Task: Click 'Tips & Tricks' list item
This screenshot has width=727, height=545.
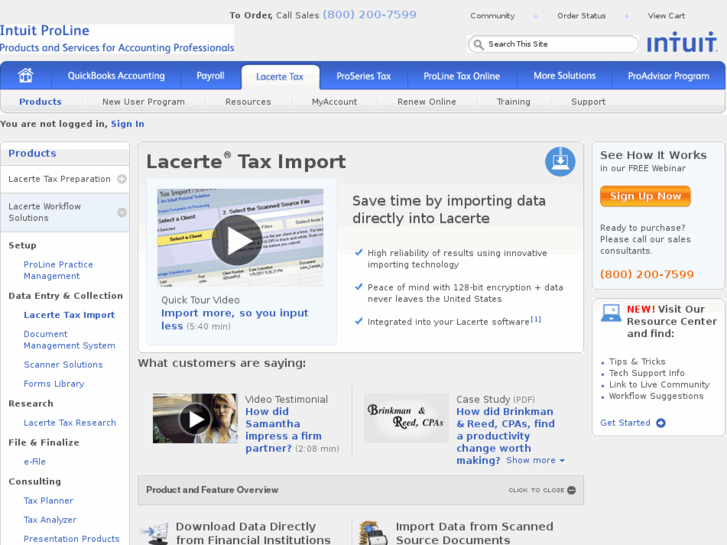Action: pos(637,361)
